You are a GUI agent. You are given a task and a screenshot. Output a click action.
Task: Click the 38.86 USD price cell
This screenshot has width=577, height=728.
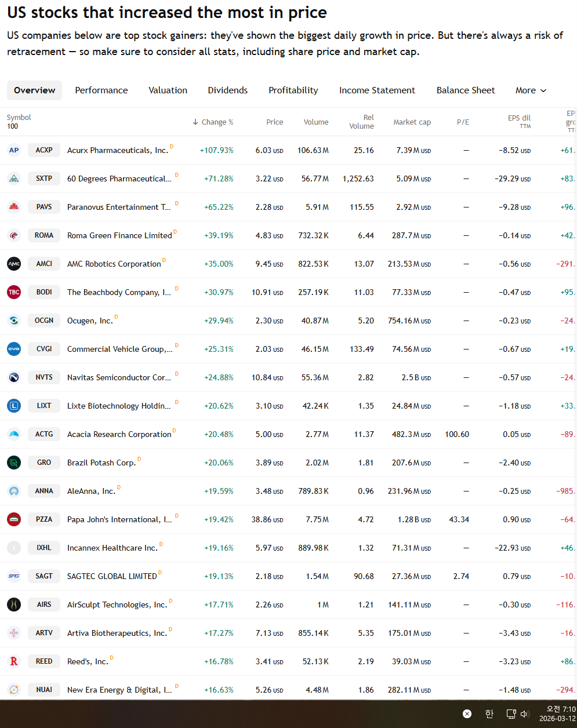click(267, 519)
